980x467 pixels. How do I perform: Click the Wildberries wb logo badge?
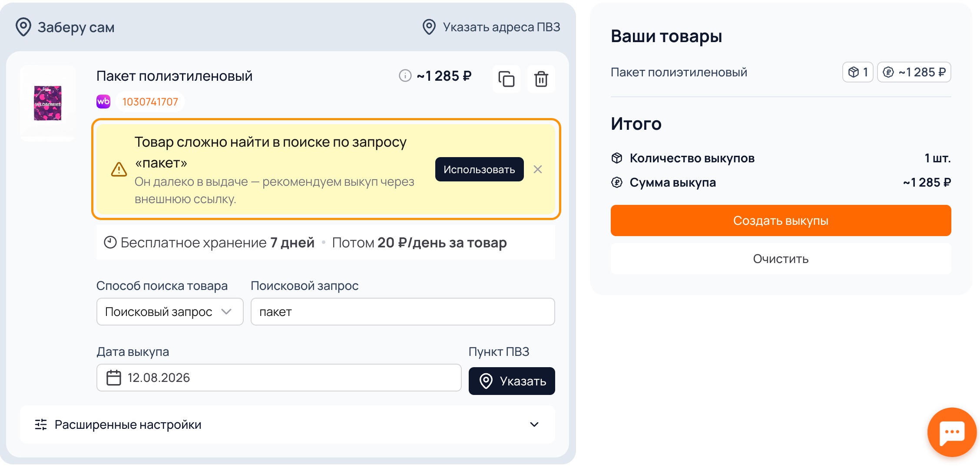pos(103,102)
